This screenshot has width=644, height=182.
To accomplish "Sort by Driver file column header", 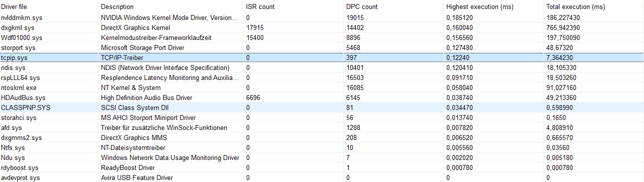I will pyautogui.click(x=49, y=7).
